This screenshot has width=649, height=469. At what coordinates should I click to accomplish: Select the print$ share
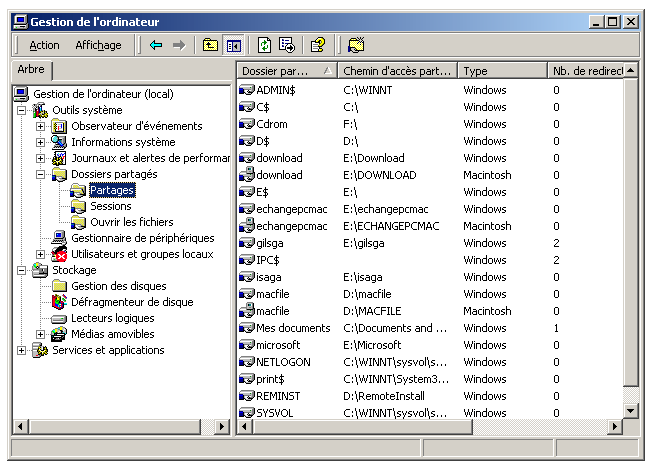pyautogui.click(x=270, y=379)
